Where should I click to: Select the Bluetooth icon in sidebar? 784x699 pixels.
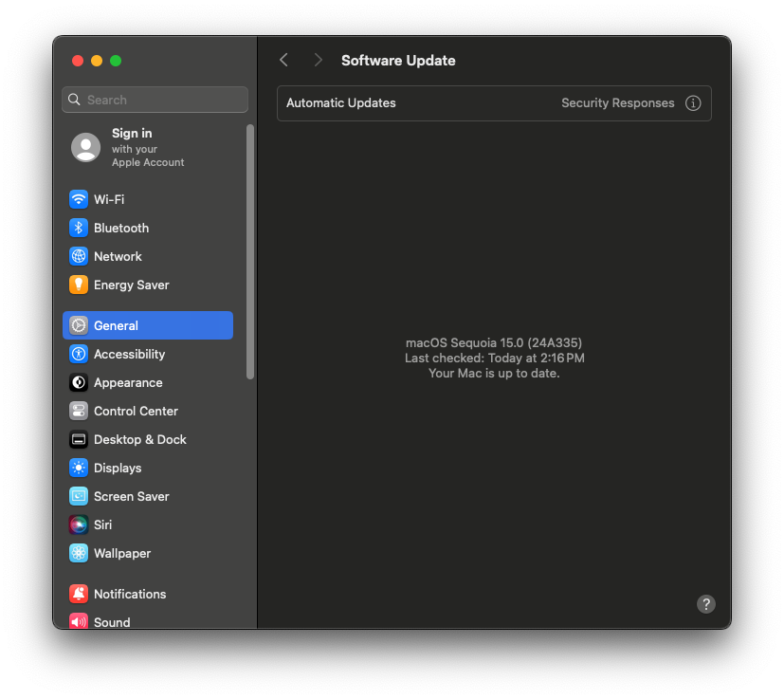tap(79, 228)
